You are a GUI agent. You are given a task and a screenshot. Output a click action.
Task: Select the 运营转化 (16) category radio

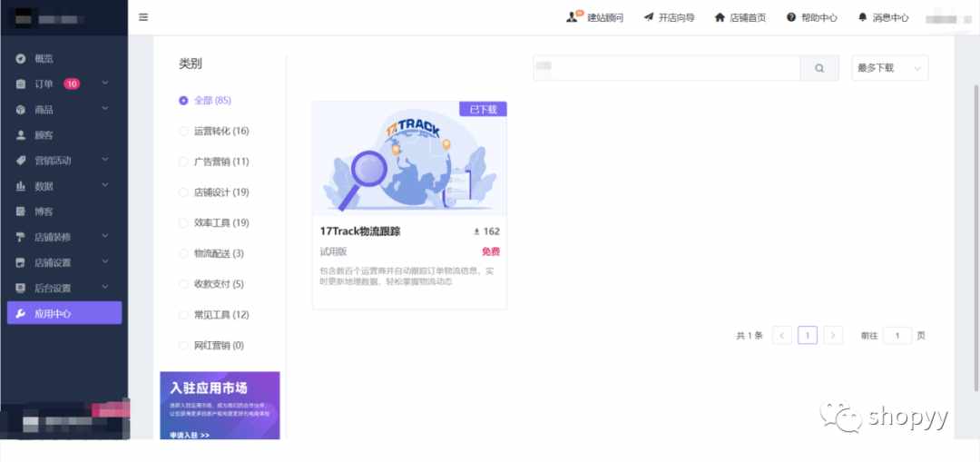(183, 132)
